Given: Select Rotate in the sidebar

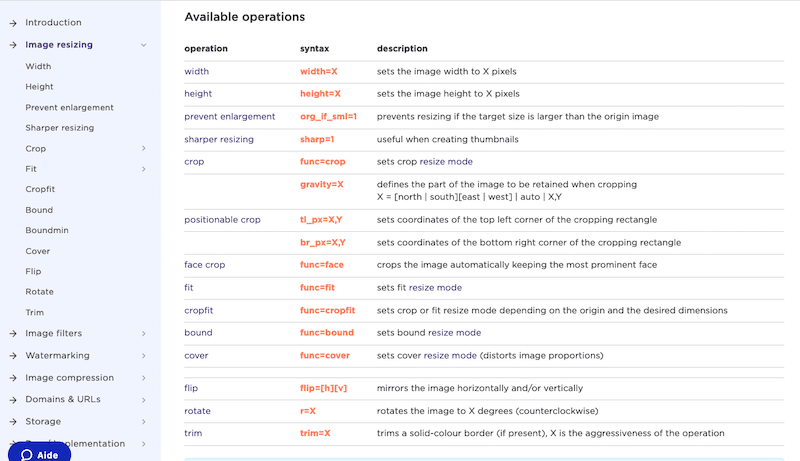Looking at the screenshot, I should tap(39, 292).
